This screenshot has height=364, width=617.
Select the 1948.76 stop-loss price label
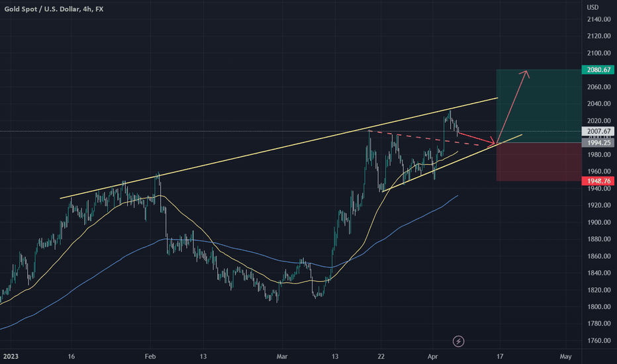tap(598, 181)
